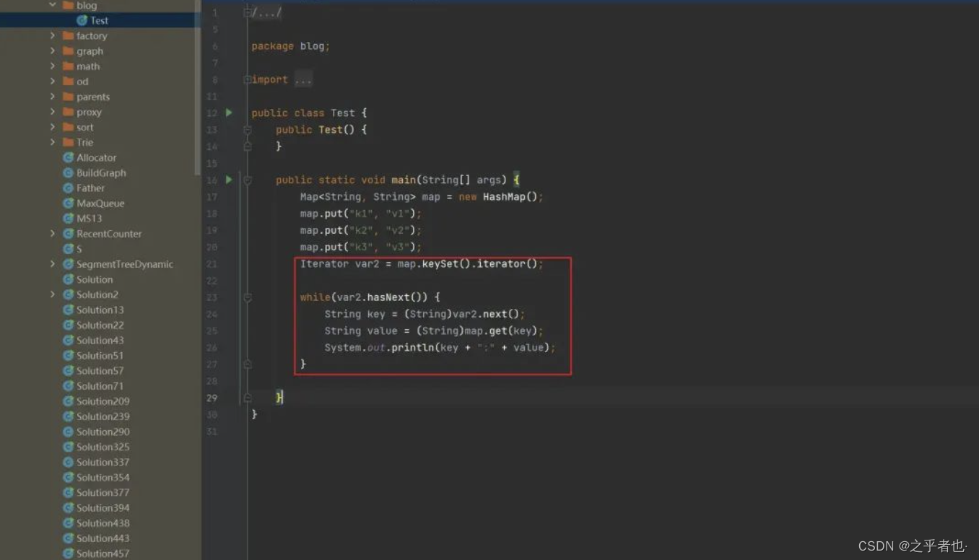Run the main method via gutter arrow
Viewport: 979px width, 560px height.
(x=229, y=180)
